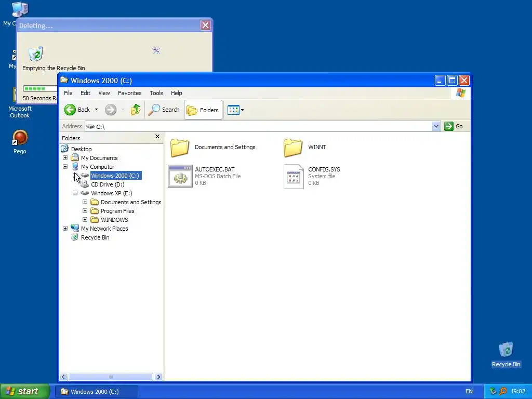Click the Go button

point(454,126)
